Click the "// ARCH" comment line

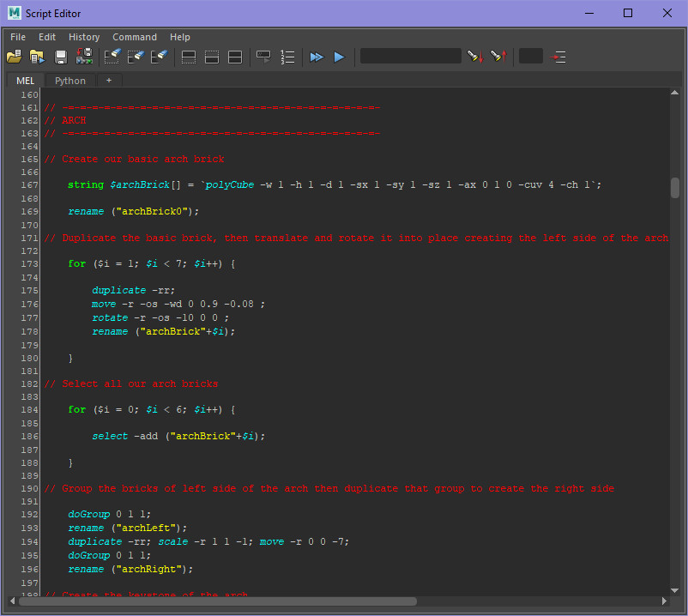point(65,121)
